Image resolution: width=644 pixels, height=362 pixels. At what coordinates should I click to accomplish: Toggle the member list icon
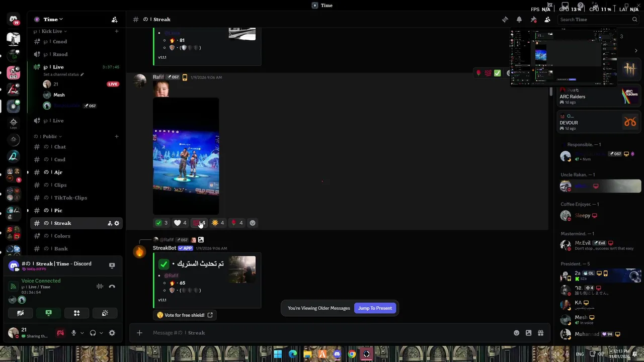pos(547,20)
